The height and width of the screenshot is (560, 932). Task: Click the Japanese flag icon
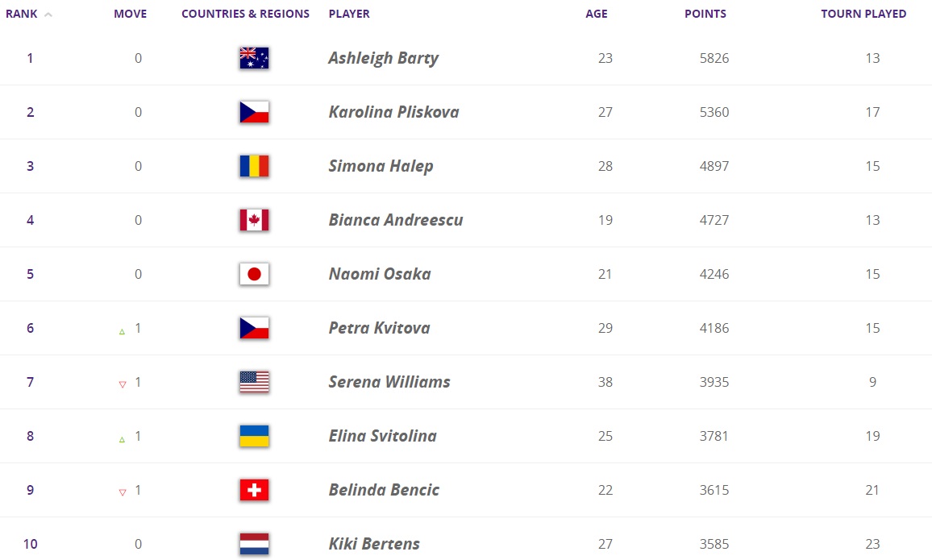(254, 274)
